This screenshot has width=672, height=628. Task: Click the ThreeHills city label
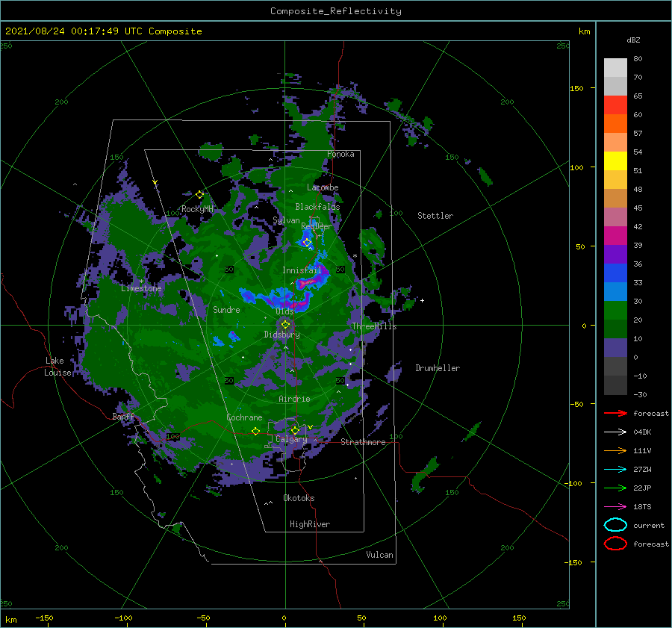click(x=374, y=326)
